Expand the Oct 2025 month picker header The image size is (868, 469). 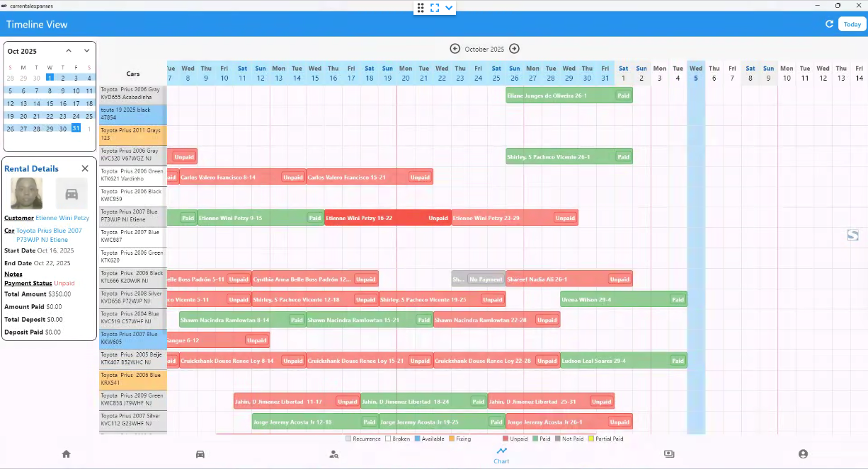(x=22, y=51)
